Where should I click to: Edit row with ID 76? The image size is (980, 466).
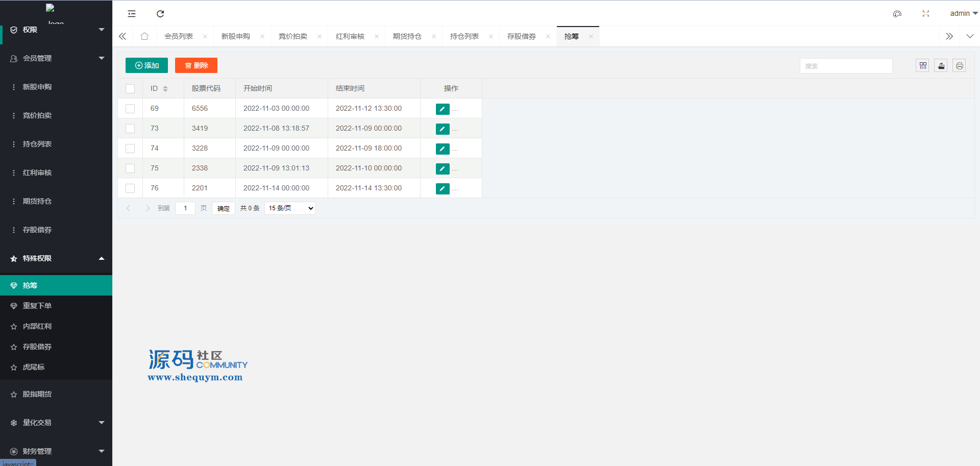point(443,188)
